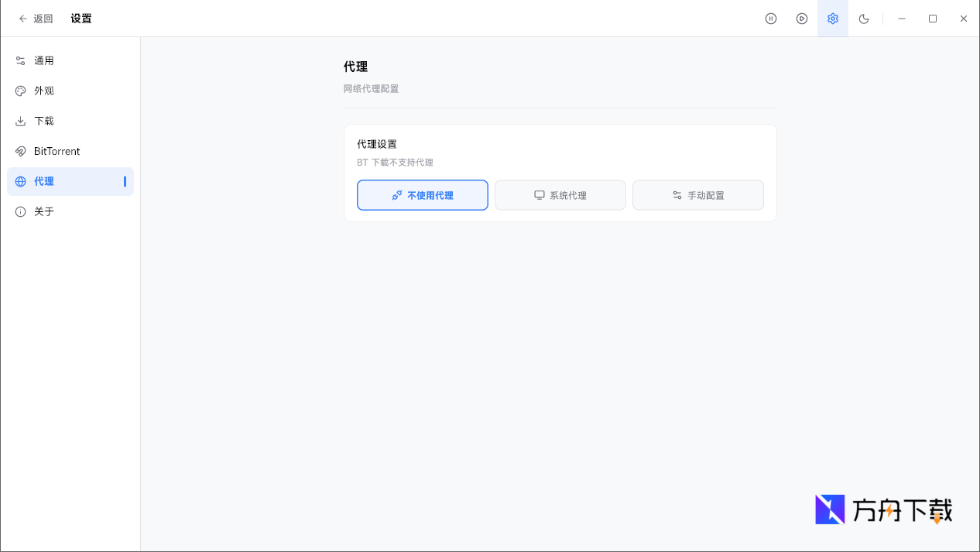This screenshot has width=980, height=552.
Task: Switch to dark mode with the moon icon
Action: coord(863,18)
